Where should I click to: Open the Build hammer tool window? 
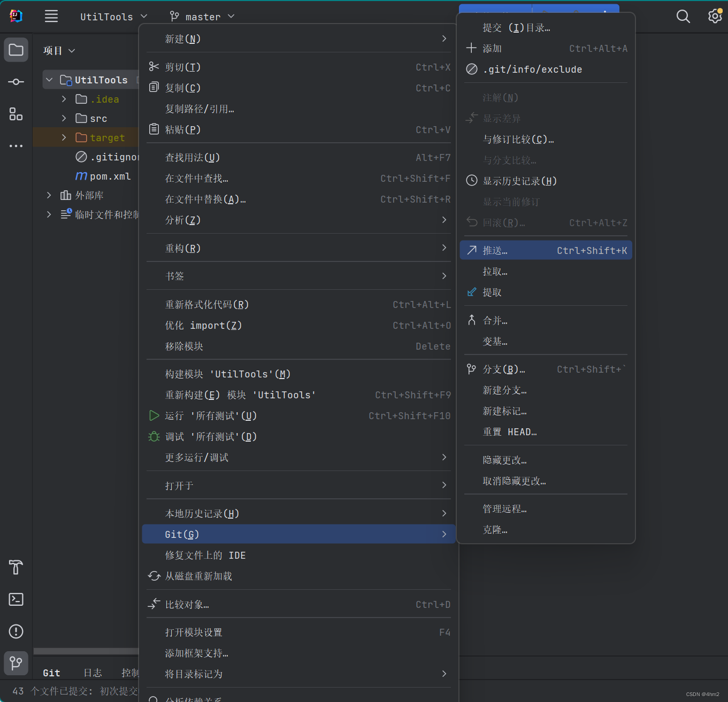16,567
